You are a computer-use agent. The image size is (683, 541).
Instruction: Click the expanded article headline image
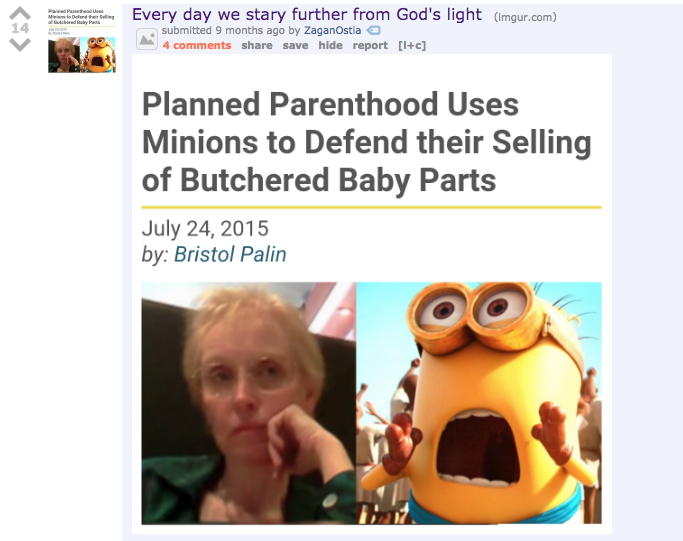click(x=372, y=294)
